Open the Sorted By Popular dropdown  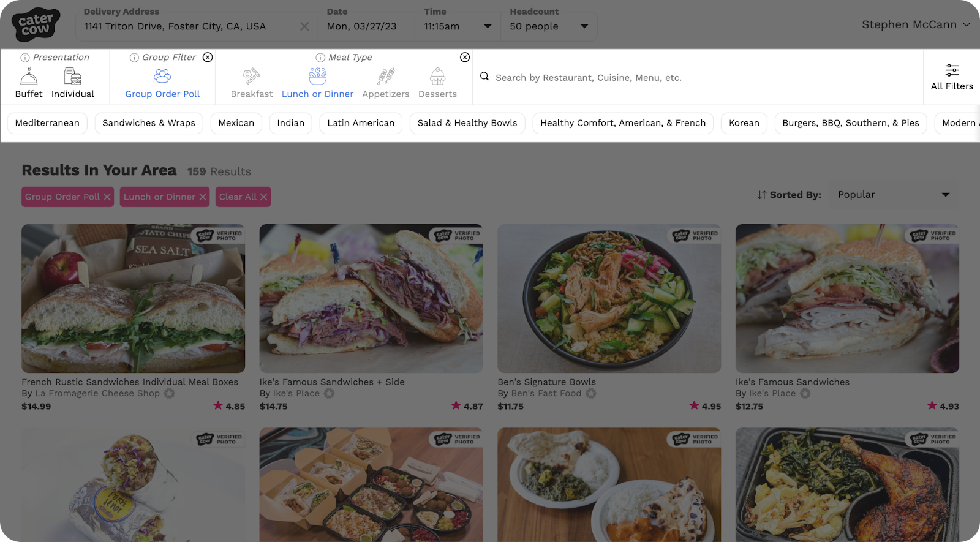tap(894, 195)
